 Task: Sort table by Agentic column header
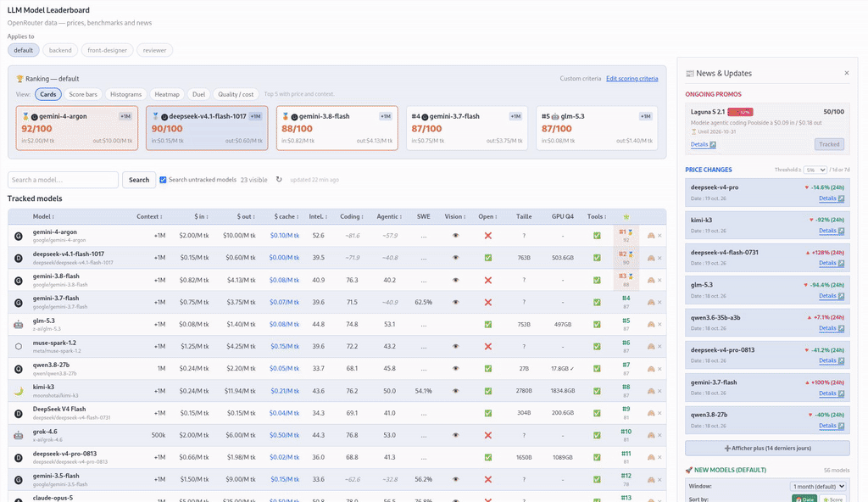pos(389,216)
